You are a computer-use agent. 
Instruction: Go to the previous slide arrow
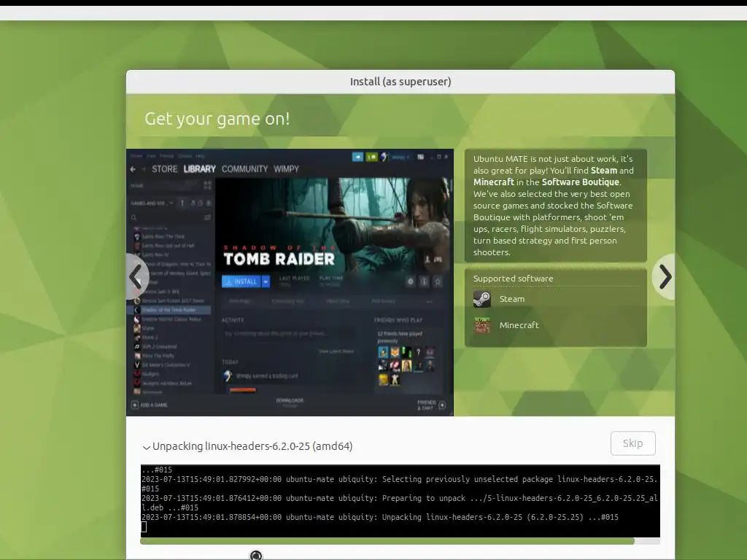(x=136, y=276)
